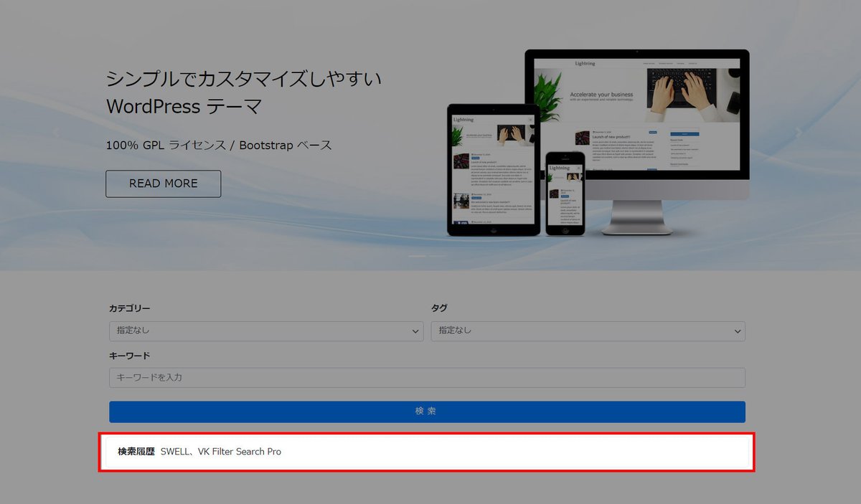
Task: Click the Lightning logo on the monitor screen
Action: [x=585, y=64]
